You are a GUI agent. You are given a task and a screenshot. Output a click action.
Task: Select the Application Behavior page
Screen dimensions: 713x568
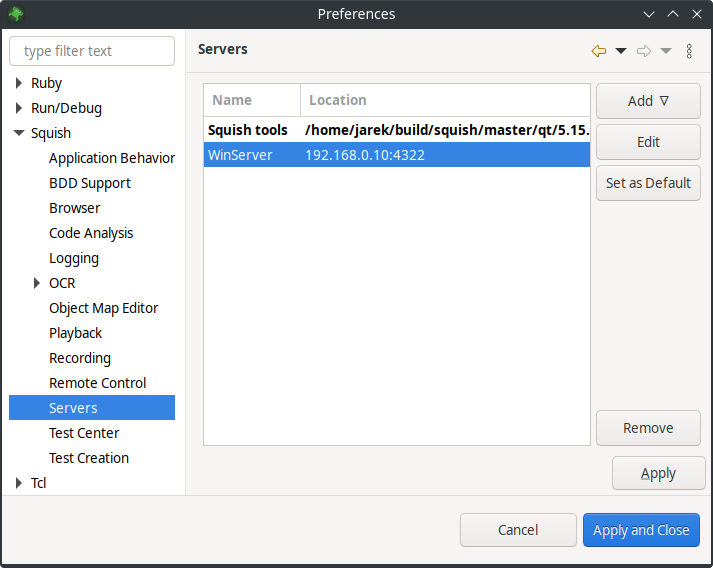[x=111, y=158]
